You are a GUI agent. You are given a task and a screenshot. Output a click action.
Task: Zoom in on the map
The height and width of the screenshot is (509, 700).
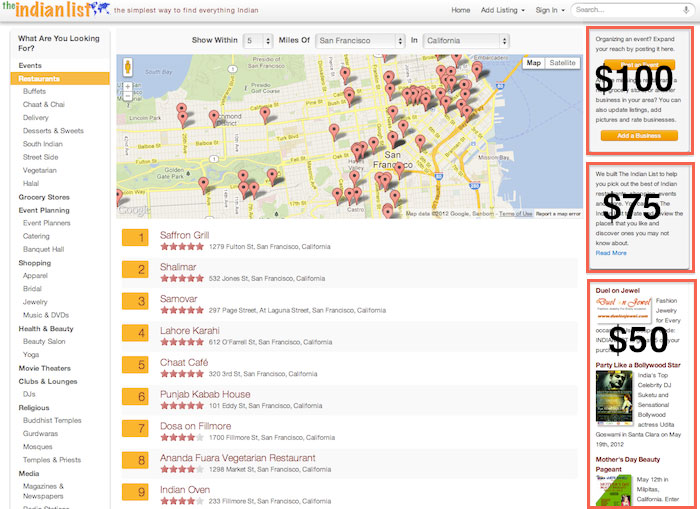point(128,86)
